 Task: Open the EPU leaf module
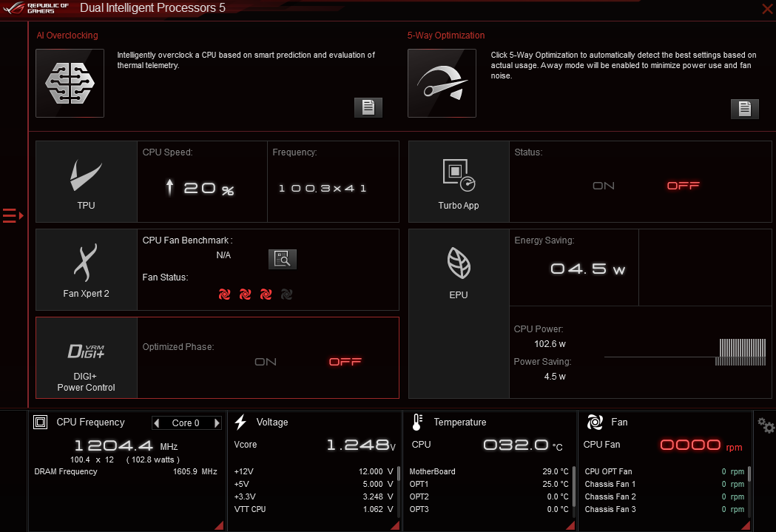(x=459, y=314)
